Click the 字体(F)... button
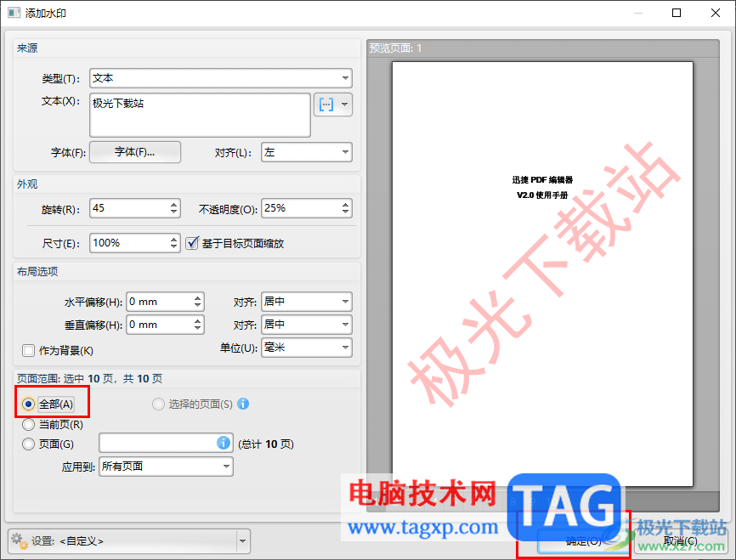This screenshot has width=736, height=560. tap(135, 152)
